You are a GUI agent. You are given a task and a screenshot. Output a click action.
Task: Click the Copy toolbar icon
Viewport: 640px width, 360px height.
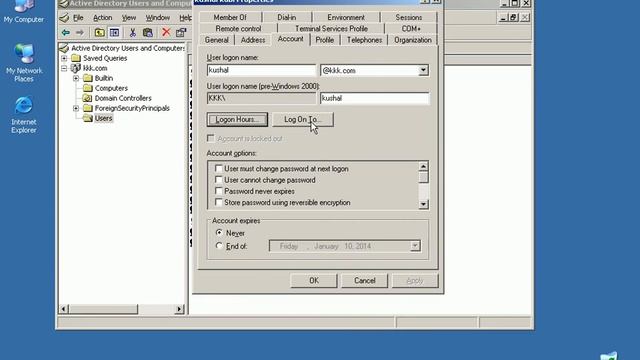(x=148, y=32)
